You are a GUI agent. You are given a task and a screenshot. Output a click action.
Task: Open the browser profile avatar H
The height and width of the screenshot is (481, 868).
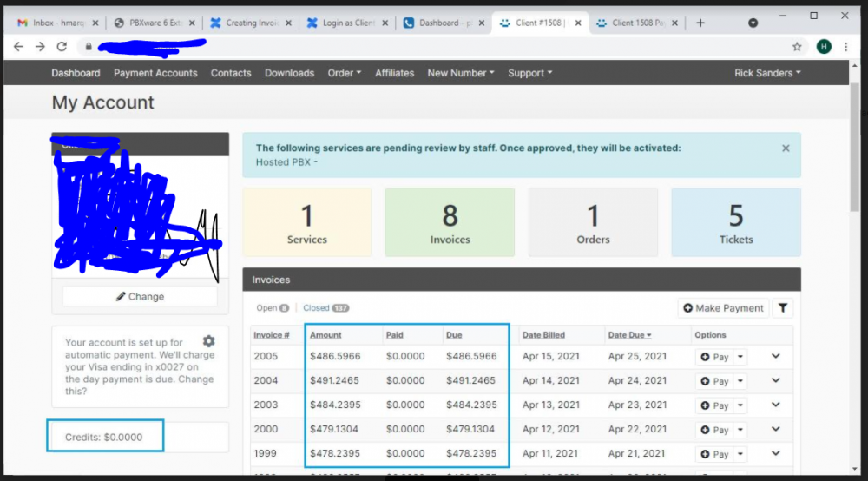pyautogui.click(x=824, y=47)
